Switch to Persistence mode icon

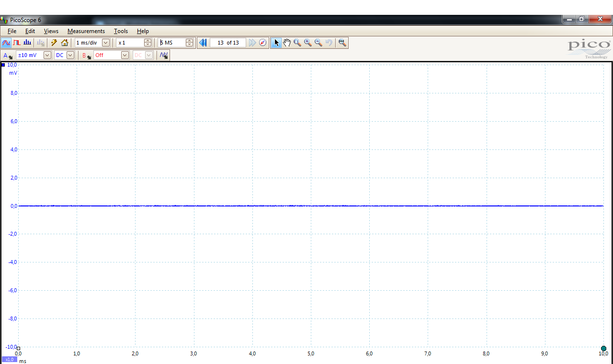coord(17,43)
